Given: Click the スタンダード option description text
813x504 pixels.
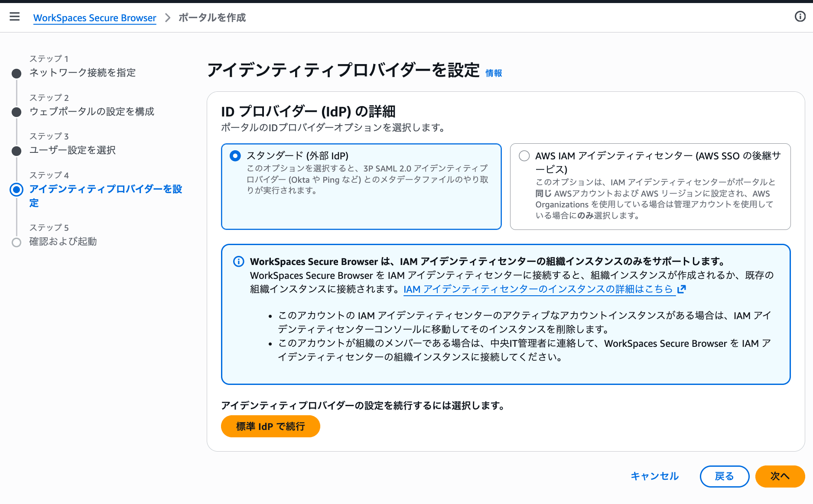Looking at the screenshot, I should 367,179.
